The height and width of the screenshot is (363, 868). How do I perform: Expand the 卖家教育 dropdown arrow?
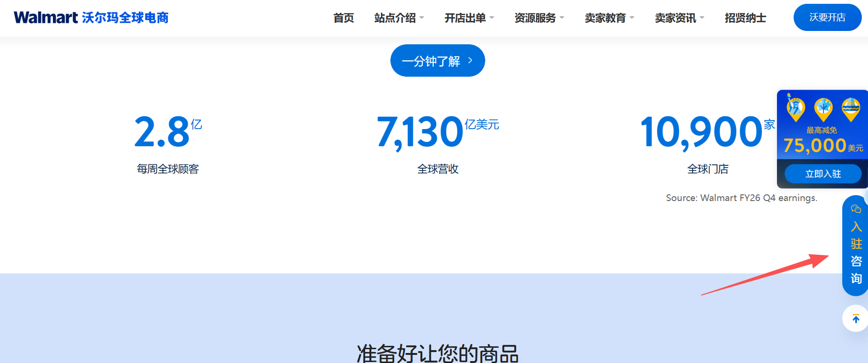(632, 18)
